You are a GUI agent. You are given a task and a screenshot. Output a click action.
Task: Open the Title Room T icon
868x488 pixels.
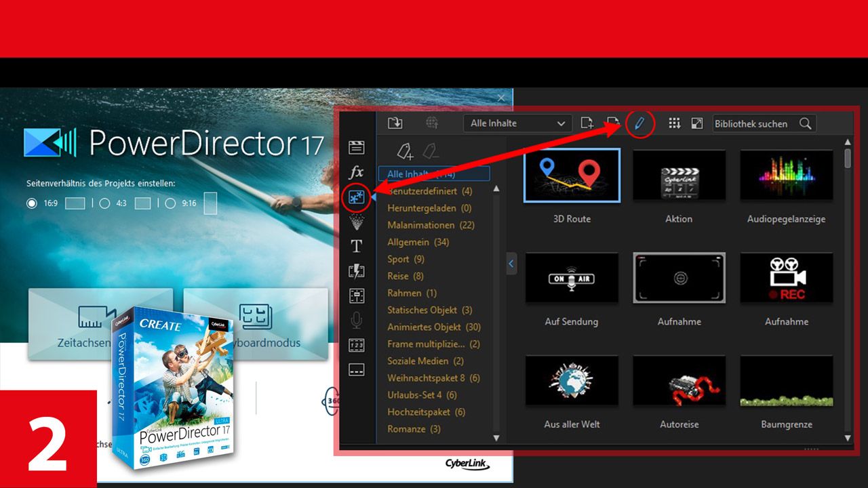356,246
